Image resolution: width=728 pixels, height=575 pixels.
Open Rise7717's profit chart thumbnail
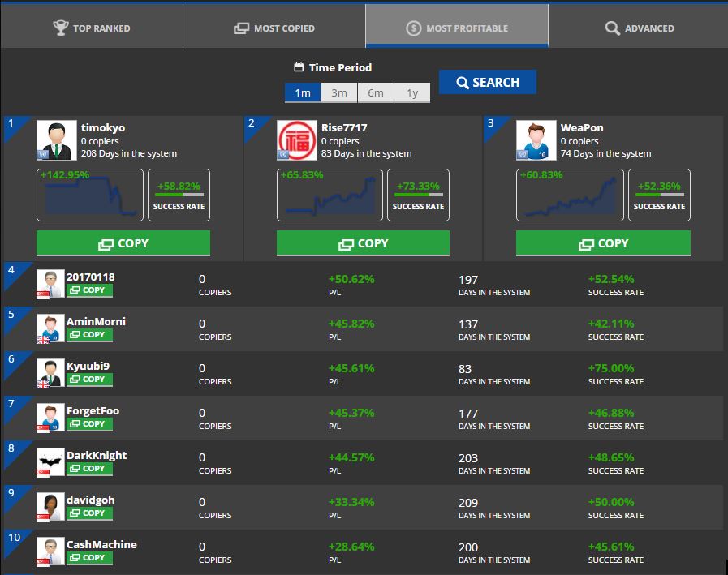pos(330,195)
